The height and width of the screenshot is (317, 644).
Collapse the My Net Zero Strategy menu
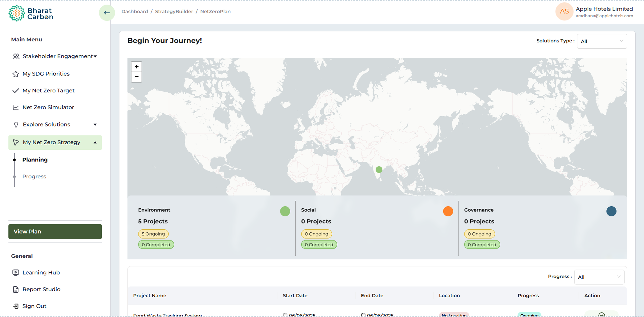click(95, 142)
